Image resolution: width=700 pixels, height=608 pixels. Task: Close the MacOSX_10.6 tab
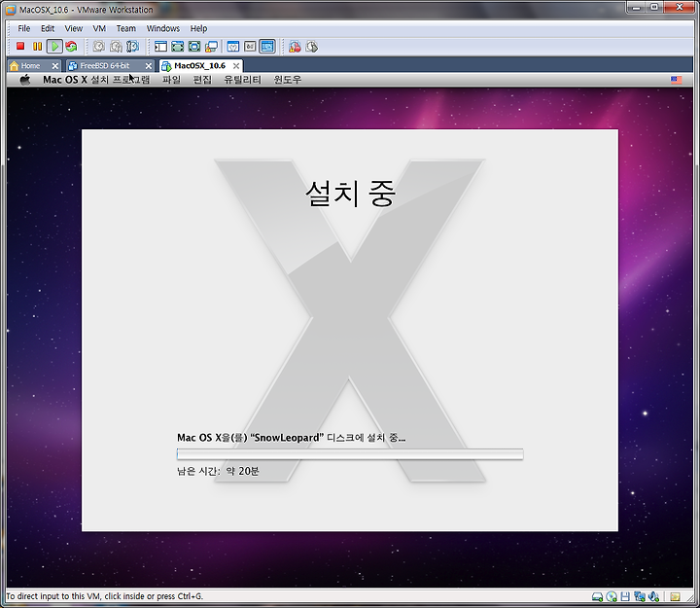236,66
